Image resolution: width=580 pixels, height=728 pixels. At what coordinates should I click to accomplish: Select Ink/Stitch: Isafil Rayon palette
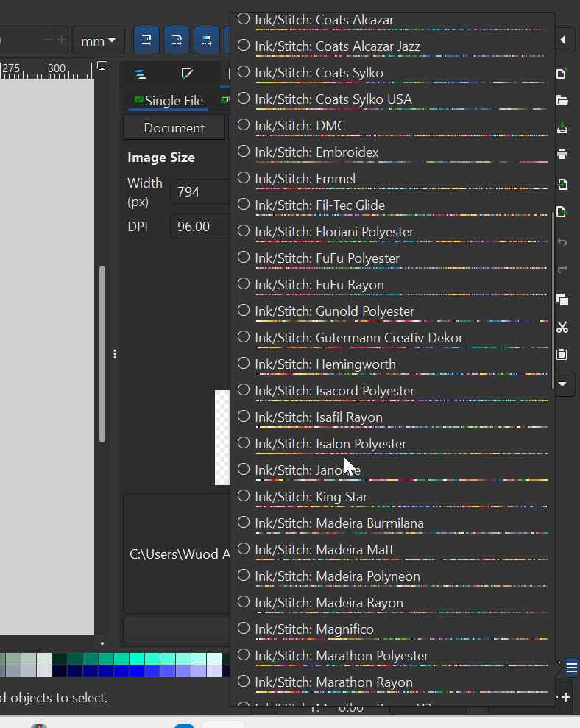click(392, 418)
